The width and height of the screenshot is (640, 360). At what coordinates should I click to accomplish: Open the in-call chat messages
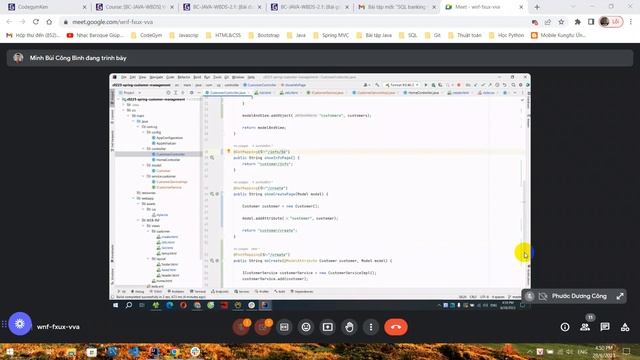[605, 327]
